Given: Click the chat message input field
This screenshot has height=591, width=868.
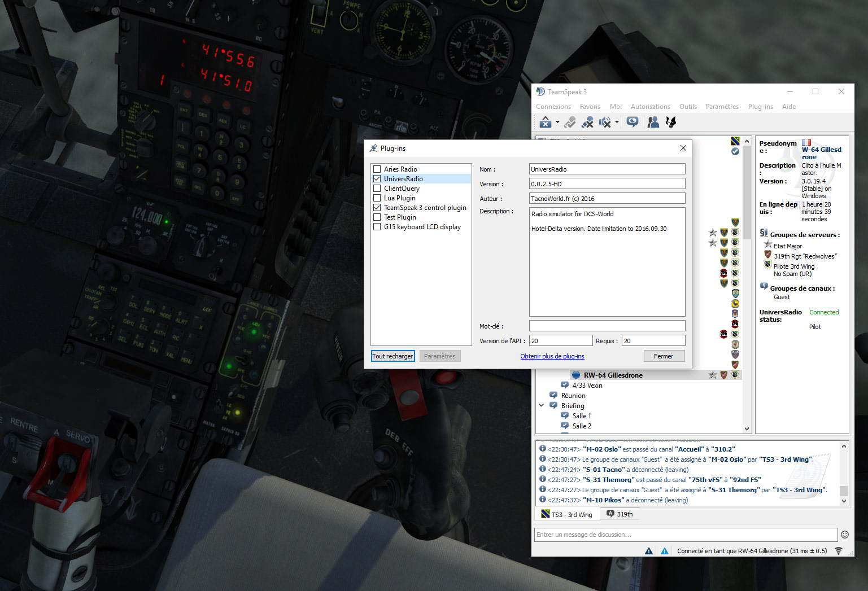Looking at the screenshot, I should pyautogui.click(x=685, y=535).
